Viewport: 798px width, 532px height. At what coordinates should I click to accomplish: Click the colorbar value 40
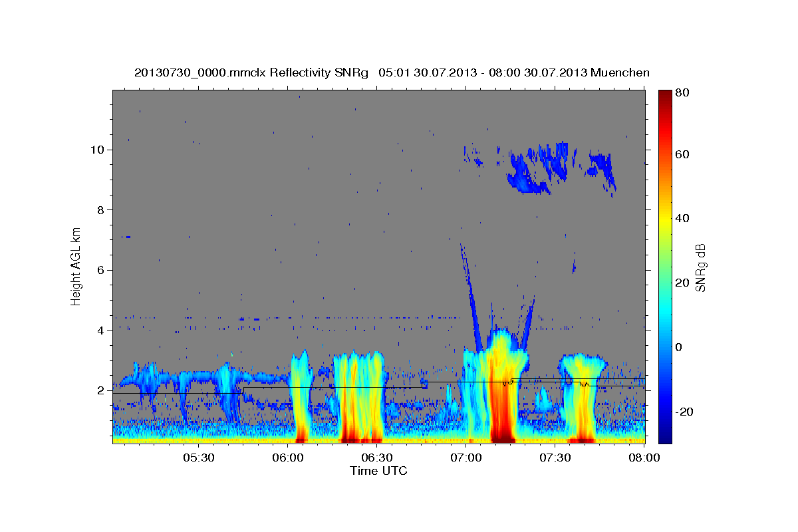click(682, 218)
